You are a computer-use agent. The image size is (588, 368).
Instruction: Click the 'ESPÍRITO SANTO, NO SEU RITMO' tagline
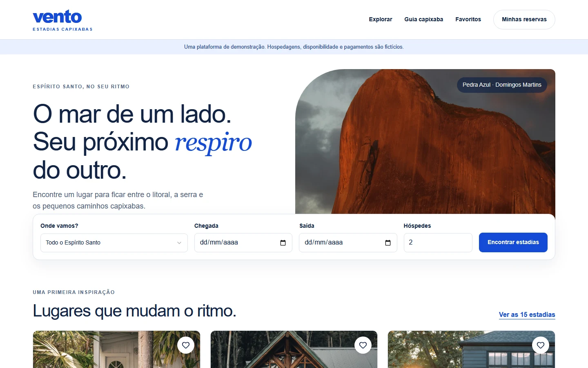coord(81,87)
